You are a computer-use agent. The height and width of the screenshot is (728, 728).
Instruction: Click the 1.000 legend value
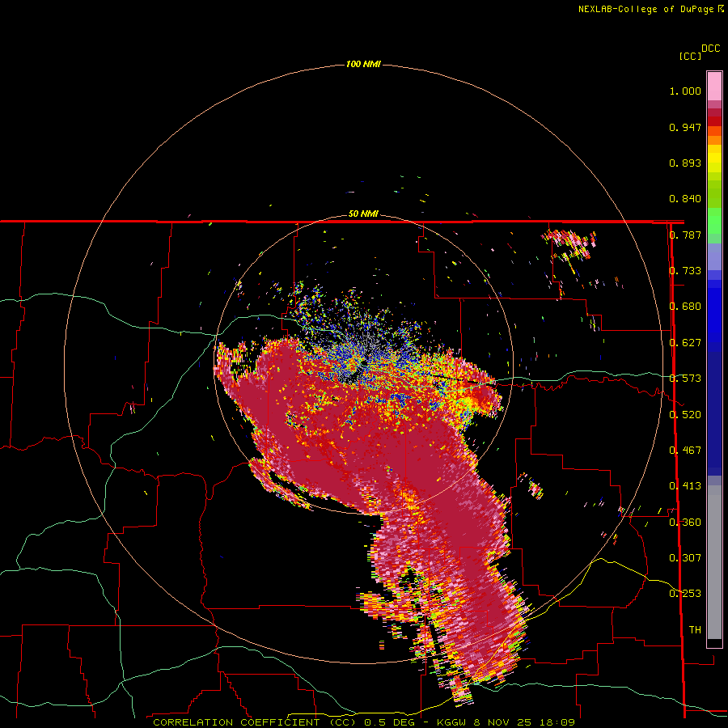[685, 91]
